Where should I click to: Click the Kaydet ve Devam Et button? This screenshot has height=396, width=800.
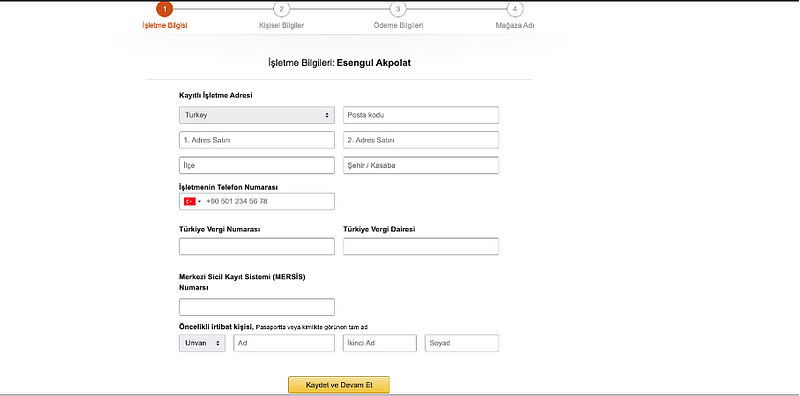339,385
